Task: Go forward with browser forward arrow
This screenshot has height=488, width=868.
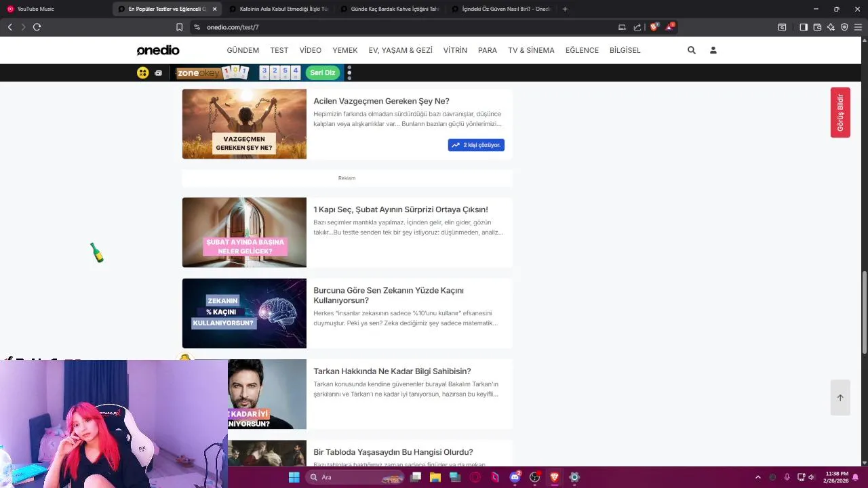Action: [x=23, y=27]
